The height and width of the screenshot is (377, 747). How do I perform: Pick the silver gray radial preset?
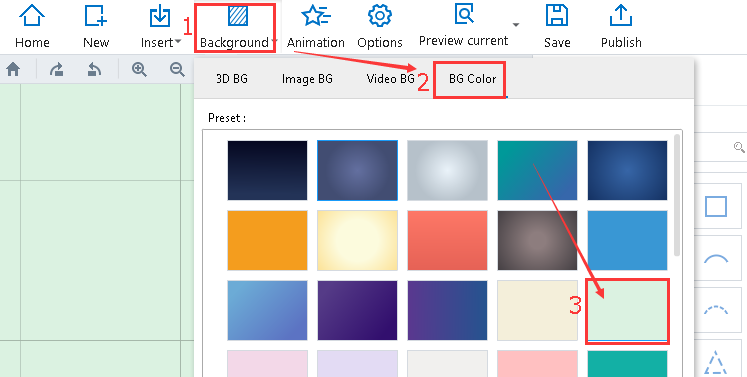pyautogui.click(x=447, y=170)
